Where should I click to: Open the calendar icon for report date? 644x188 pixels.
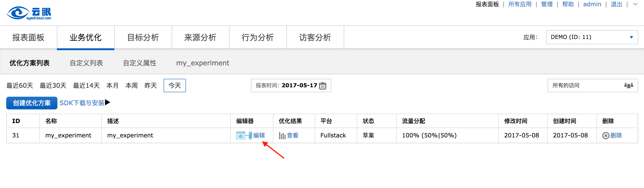click(x=322, y=86)
